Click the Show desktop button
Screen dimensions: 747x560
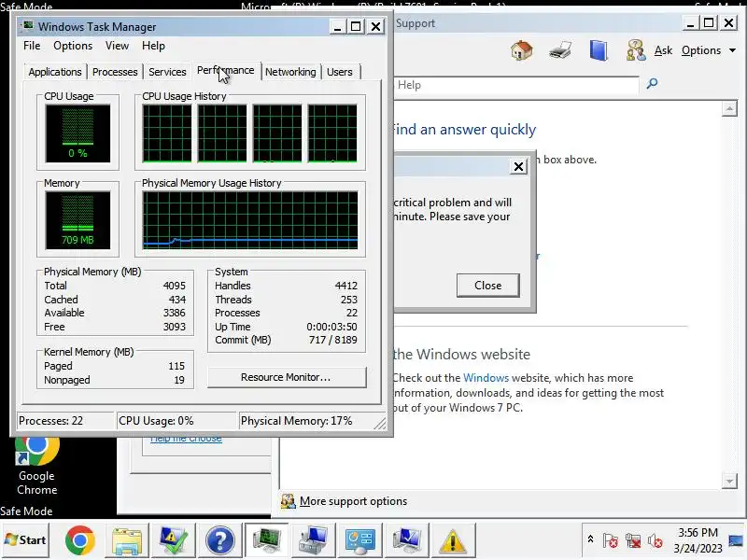[737, 540]
